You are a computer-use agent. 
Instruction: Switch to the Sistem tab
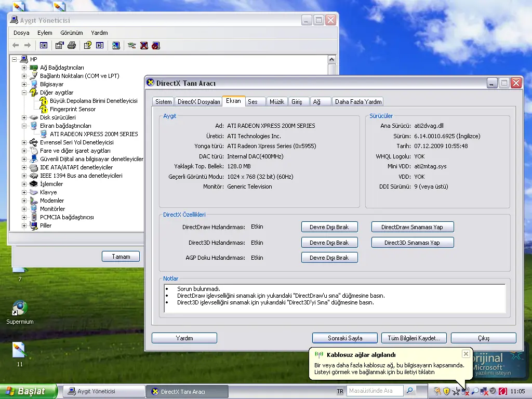(x=164, y=101)
